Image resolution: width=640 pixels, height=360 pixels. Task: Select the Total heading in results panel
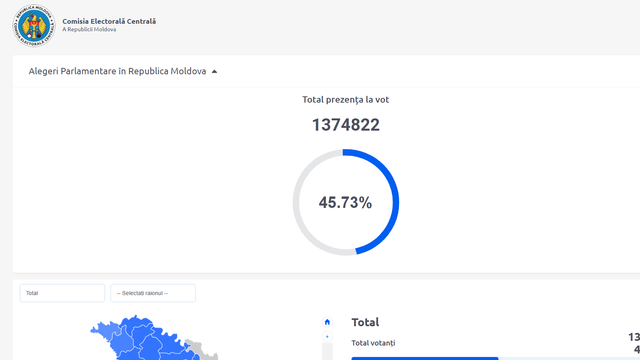coord(365,322)
